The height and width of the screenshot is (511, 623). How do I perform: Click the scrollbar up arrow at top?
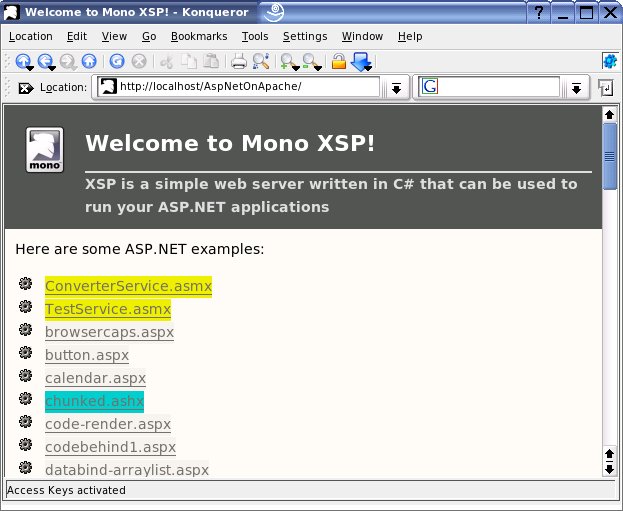point(609,115)
